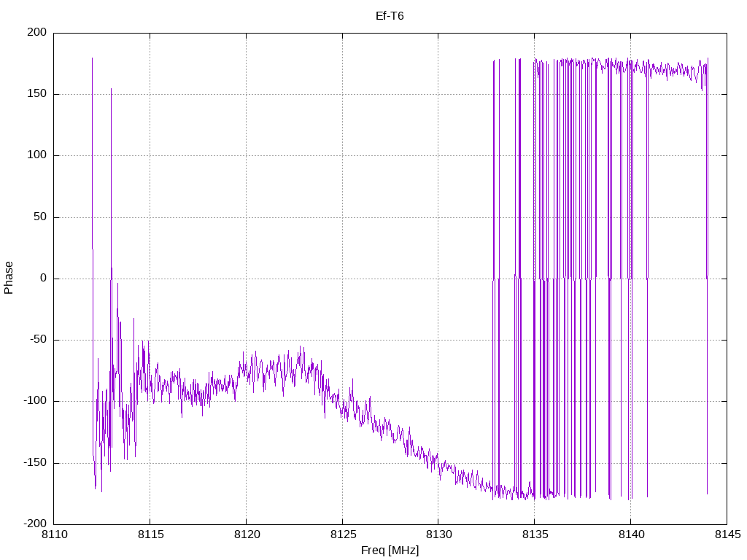Click the y-axis tick label 150

pos(37,94)
